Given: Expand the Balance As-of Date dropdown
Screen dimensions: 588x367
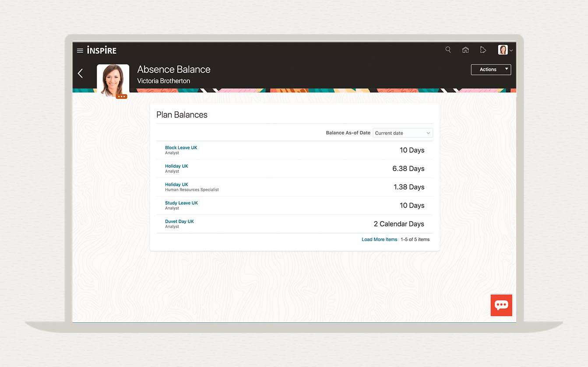Looking at the screenshot, I should click(x=403, y=133).
